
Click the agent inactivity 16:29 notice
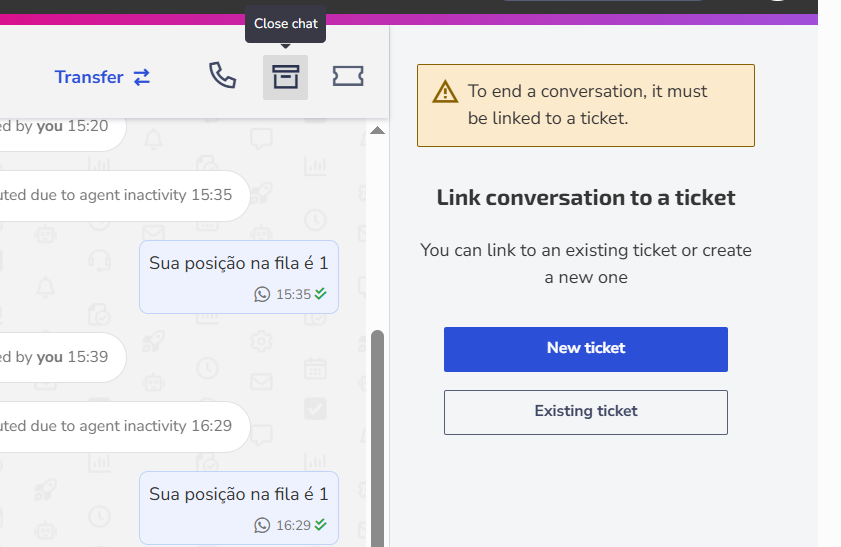[122, 427]
